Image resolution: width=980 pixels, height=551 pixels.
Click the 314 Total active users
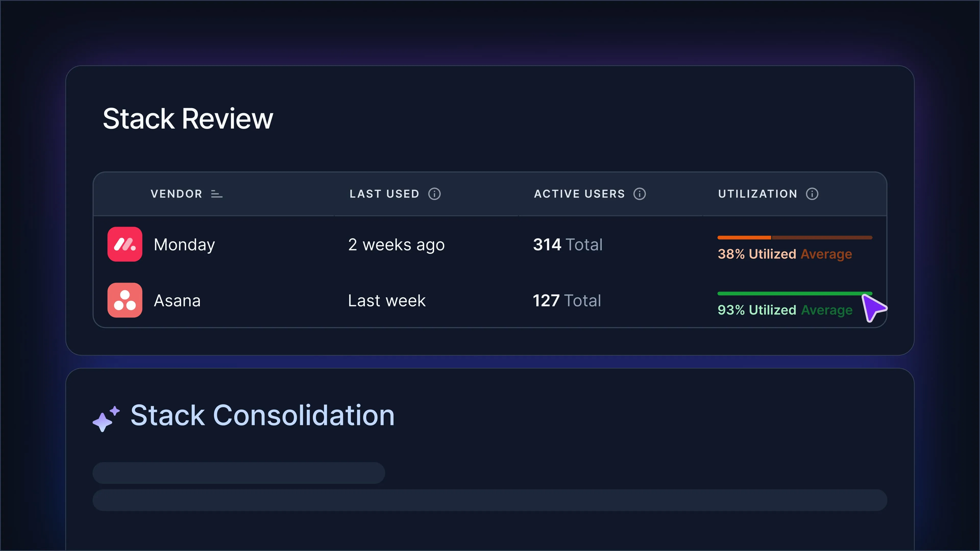tap(568, 245)
